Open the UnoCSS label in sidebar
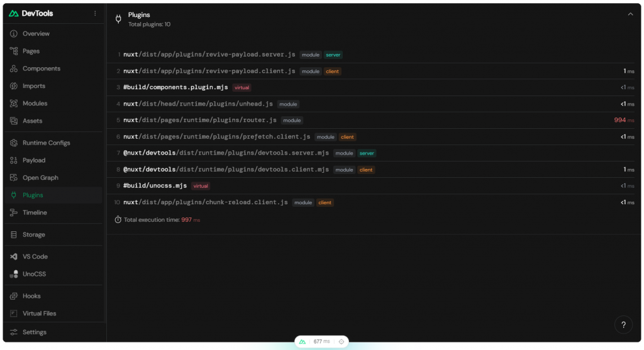 (x=34, y=274)
